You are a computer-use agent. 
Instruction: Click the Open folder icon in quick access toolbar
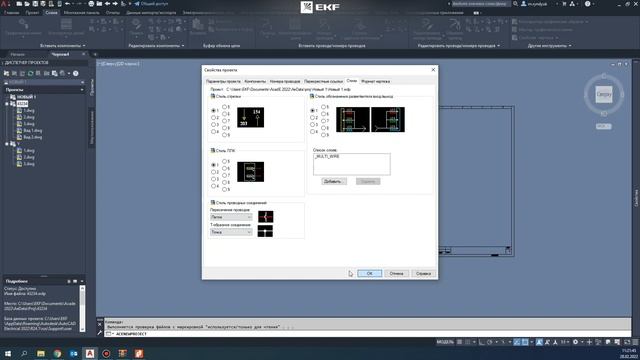[27, 4]
